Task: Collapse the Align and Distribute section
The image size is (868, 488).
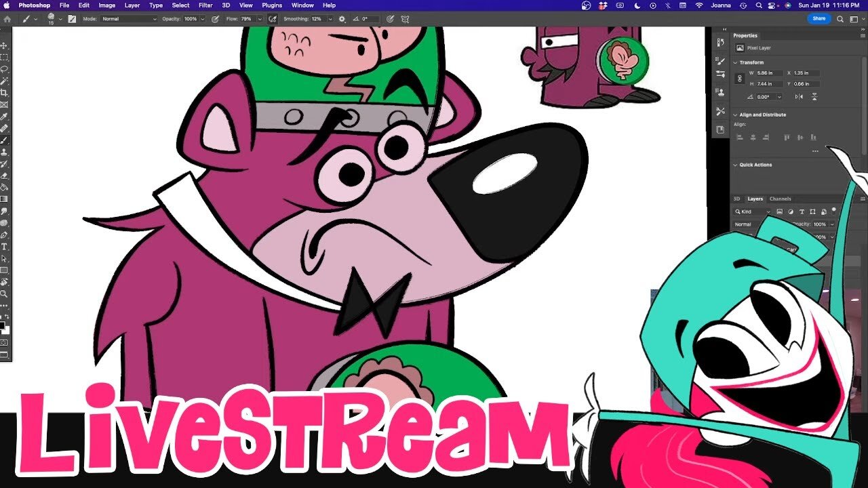Action: 736,115
